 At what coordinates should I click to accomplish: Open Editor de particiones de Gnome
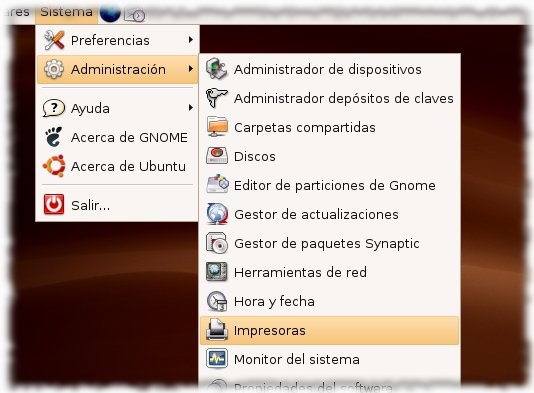[330, 185]
